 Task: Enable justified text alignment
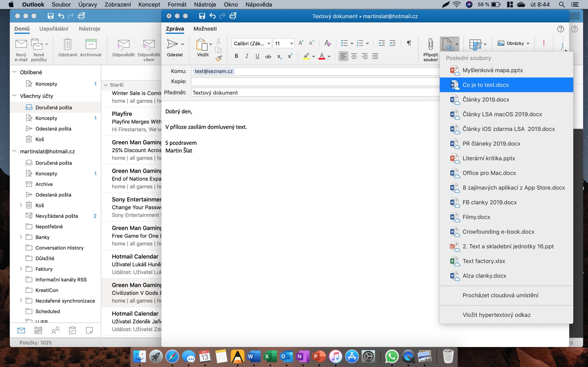[x=375, y=56]
